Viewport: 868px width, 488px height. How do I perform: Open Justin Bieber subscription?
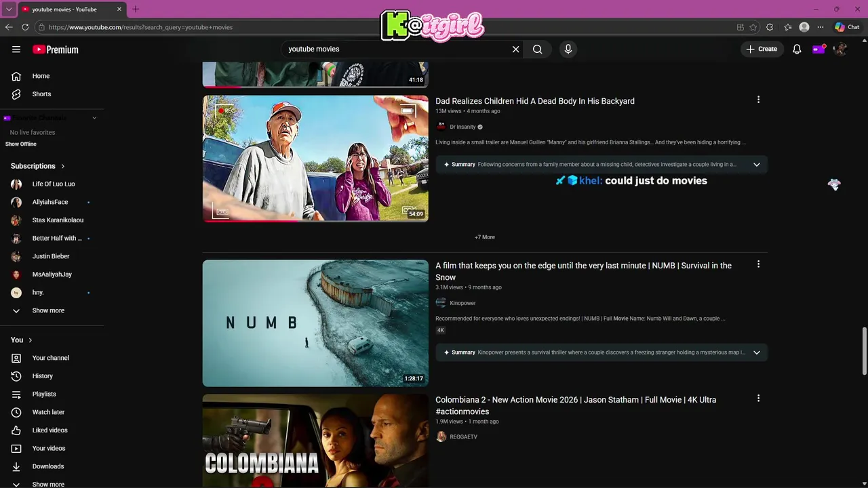pyautogui.click(x=52, y=256)
